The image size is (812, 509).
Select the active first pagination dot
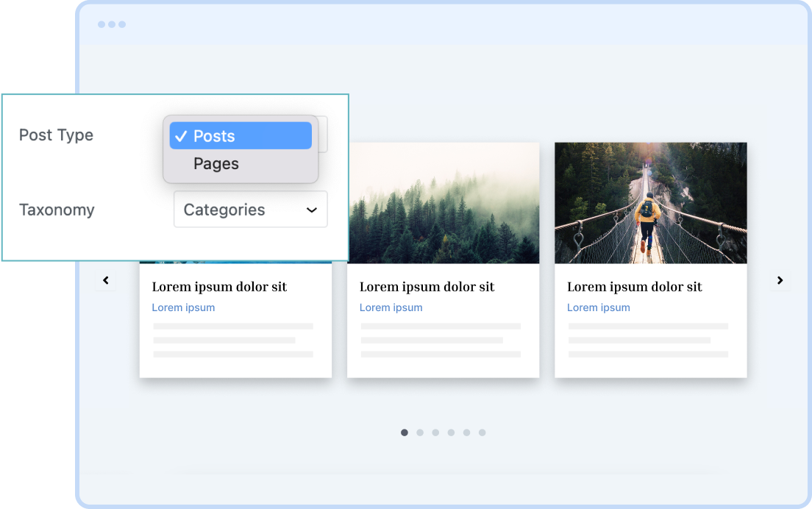pyautogui.click(x=405, y=433)
